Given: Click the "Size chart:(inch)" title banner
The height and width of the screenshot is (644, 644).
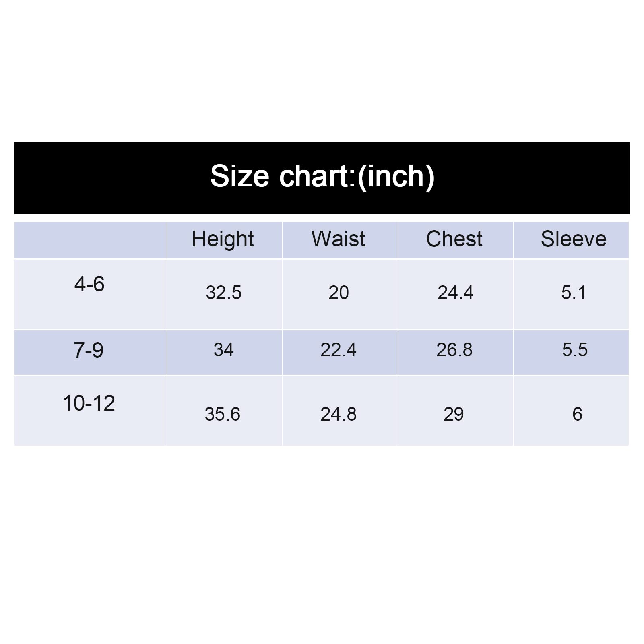Looking at the screenshot, I should (322, 177).
